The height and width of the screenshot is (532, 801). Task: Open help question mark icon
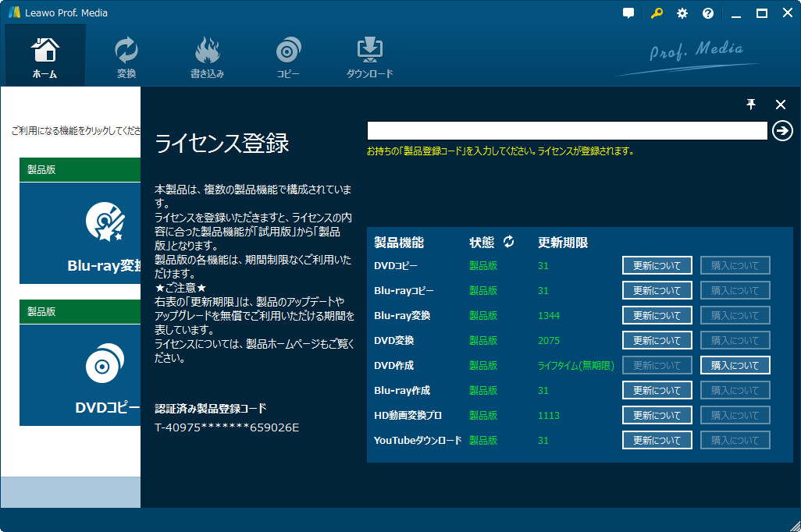708,13
